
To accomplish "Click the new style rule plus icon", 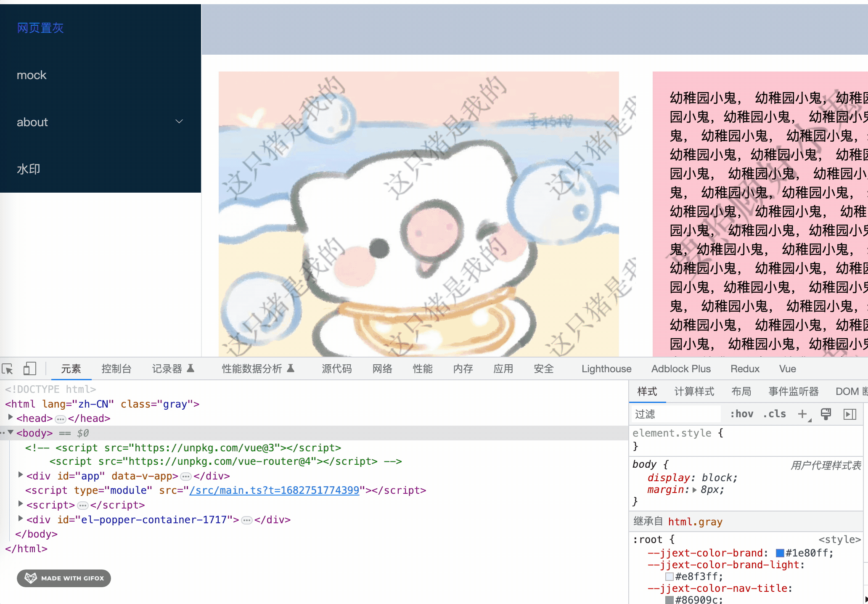I will 802,414.
